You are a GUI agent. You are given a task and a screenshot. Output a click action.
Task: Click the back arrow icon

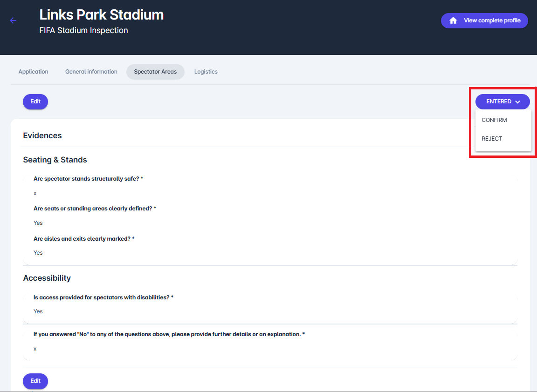[x=13, y=20]
